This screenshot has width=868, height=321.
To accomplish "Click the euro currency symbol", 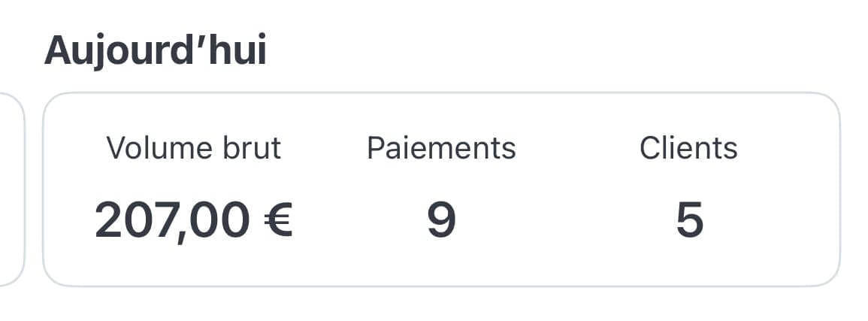I will 277,221.
